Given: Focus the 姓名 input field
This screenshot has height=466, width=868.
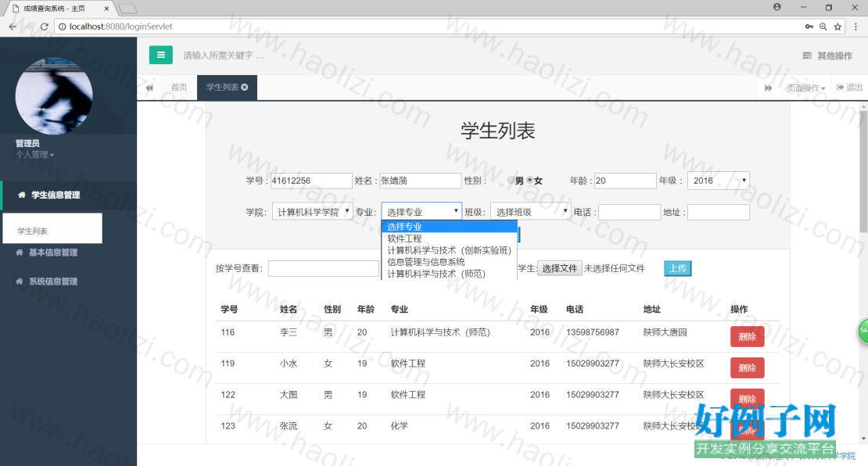Looking at the screenshot, I should (x=420, y=181).
